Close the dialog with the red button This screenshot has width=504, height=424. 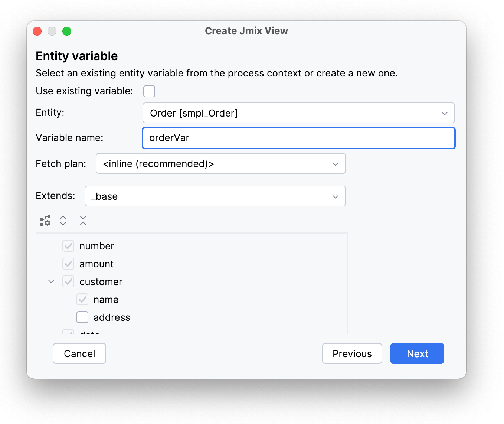point(37,31)
